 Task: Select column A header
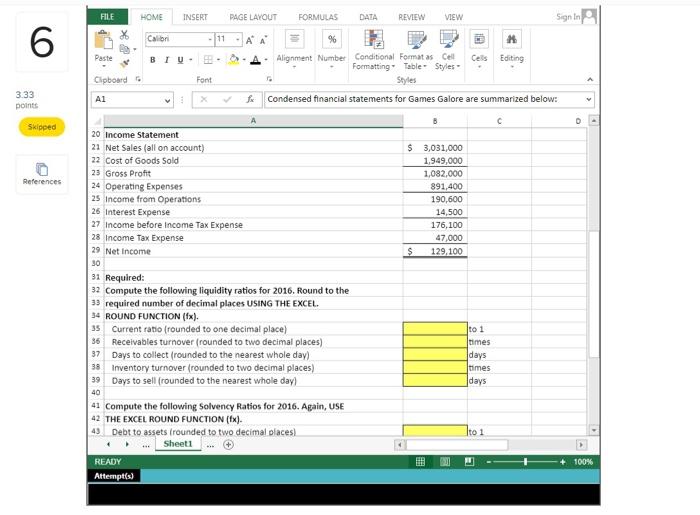[254, 121]
